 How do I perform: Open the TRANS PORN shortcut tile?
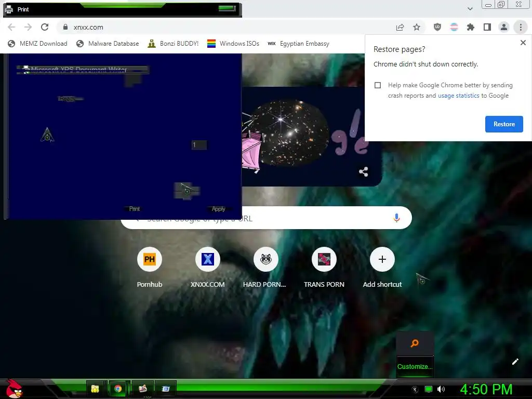(x=324, y=268)
